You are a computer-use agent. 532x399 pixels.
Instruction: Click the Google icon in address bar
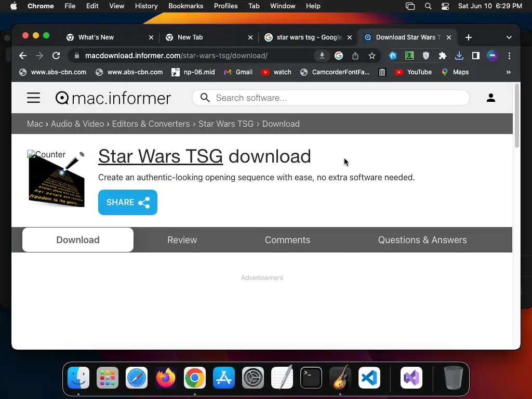coord(339,56)
